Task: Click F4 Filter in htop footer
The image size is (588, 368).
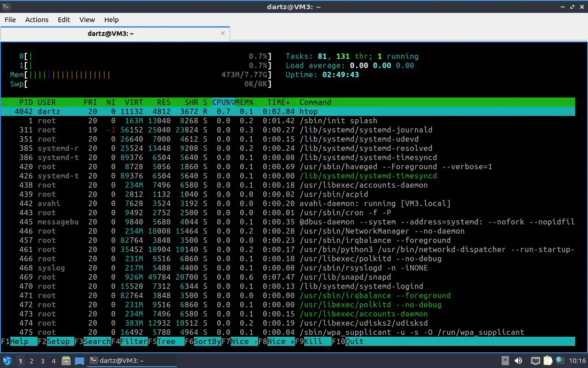Action: [x=129, y=341]
